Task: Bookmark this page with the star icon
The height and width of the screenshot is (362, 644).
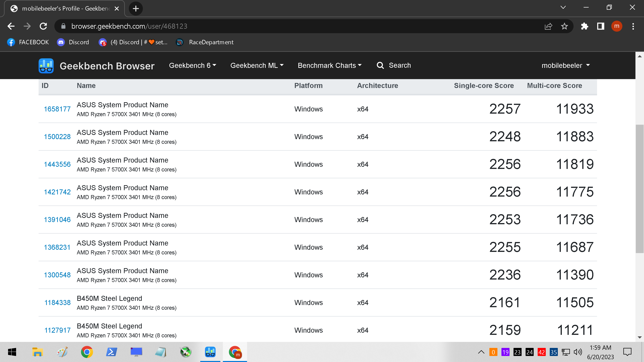Action: point(565,26)
